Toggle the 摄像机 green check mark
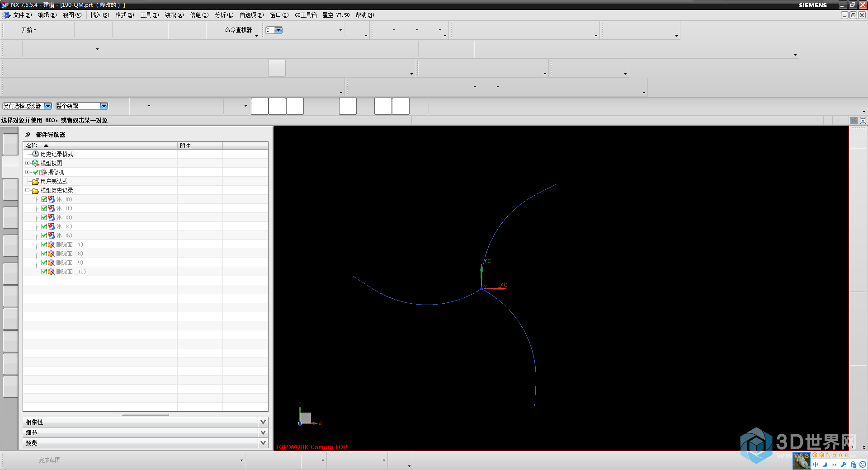Image resolution: width=868 pixels, height=470 pixels. (36, 172)
